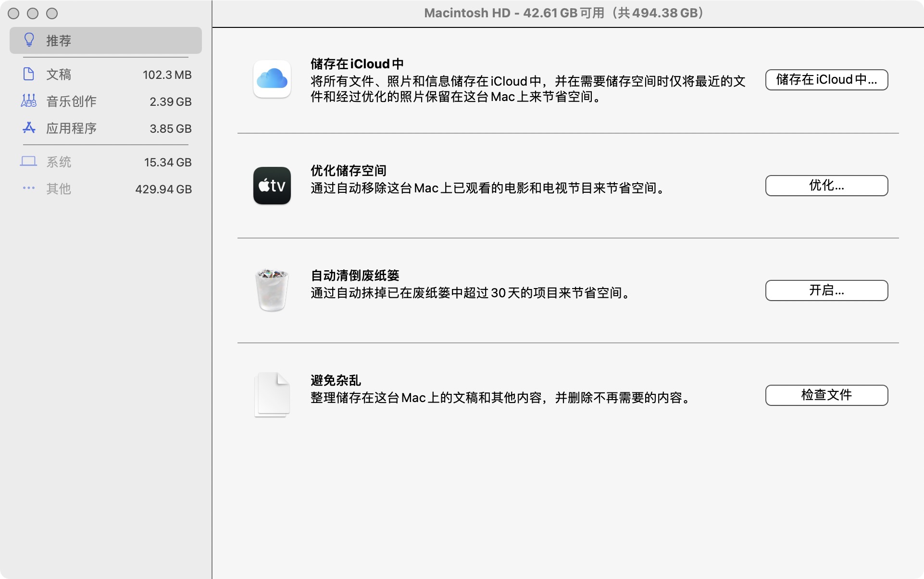This screenshot has height=579, width=924.
Task: Click the lightbulb 推荐 icon
Action: [x=29, y=40]
